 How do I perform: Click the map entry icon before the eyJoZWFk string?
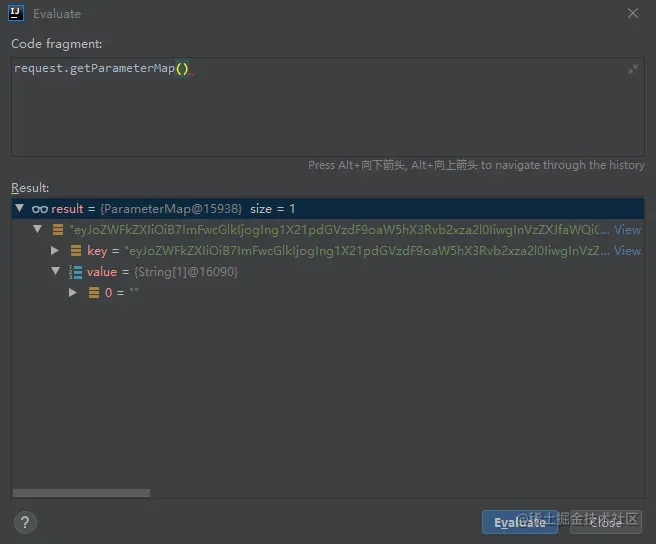click(58, 229)
